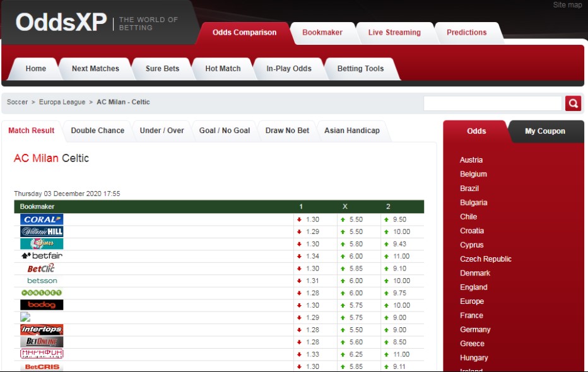Open the William Hill bookmaker logo
This screenshot has height=372, width=588.
[42, 231]
